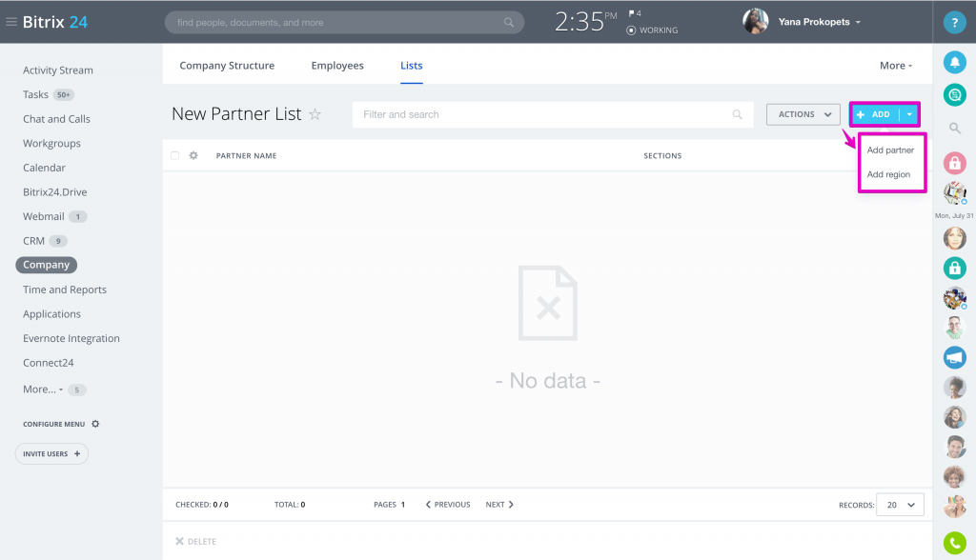Click the pink lock icon in sidebar
The width and height of the screenshot is (976, 560).
954,163
